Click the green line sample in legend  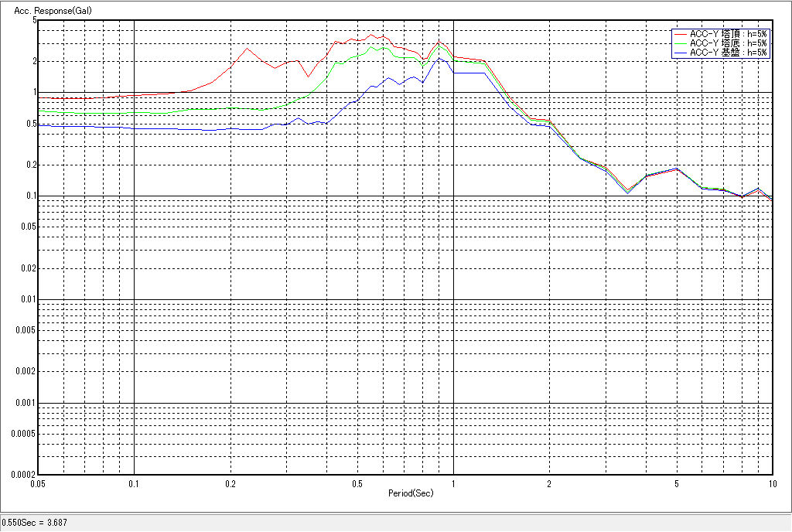[x=680, y=43]
